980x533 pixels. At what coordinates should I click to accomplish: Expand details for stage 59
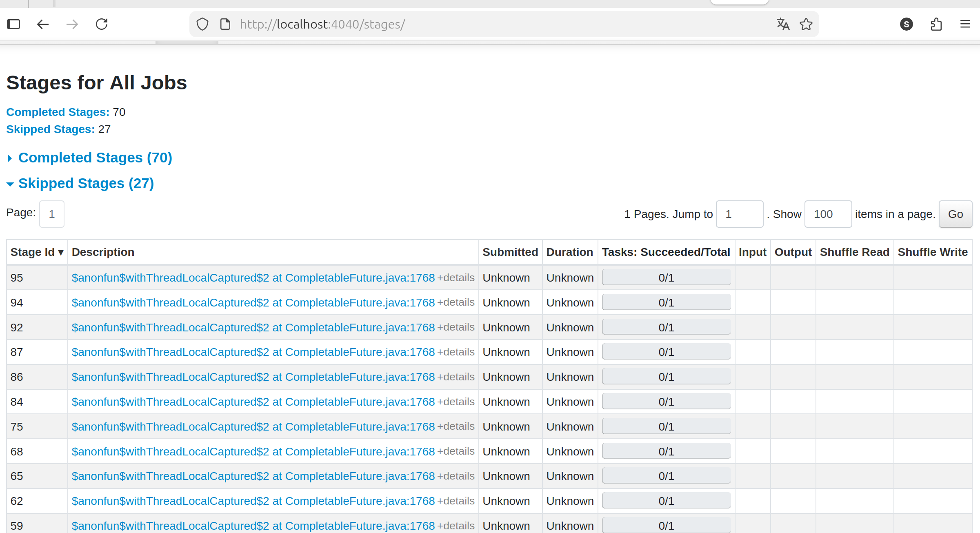(x=456, y=526)
